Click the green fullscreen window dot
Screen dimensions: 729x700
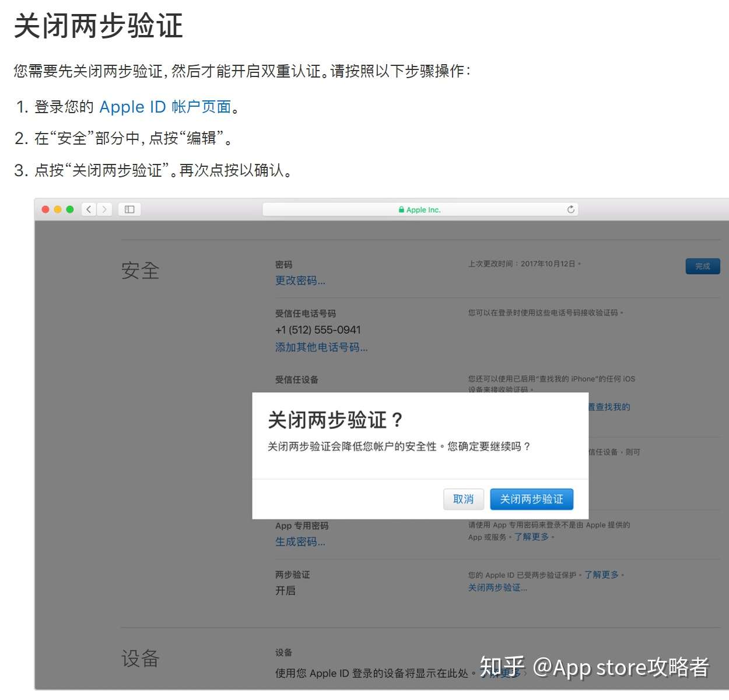(70, 209)
